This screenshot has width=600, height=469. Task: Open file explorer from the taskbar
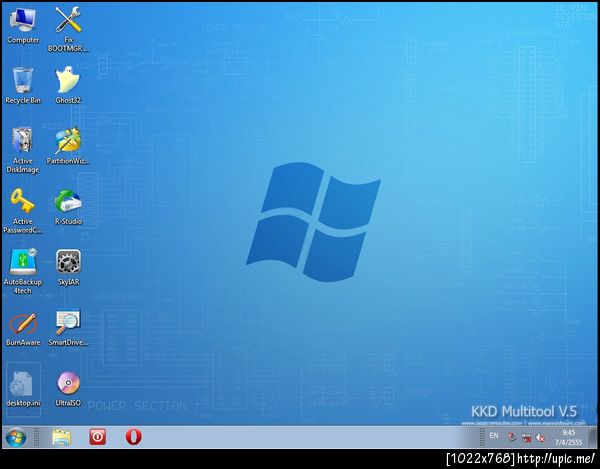61,437
